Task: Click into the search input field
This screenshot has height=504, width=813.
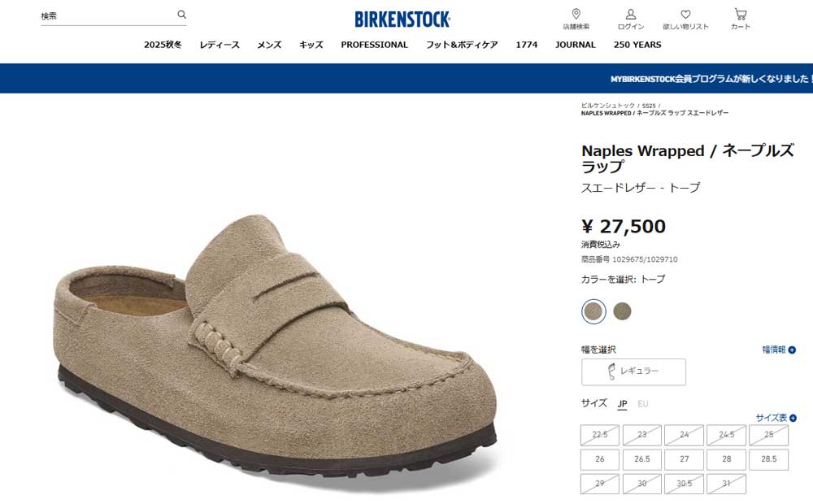Action: click(x=106, y=15)
